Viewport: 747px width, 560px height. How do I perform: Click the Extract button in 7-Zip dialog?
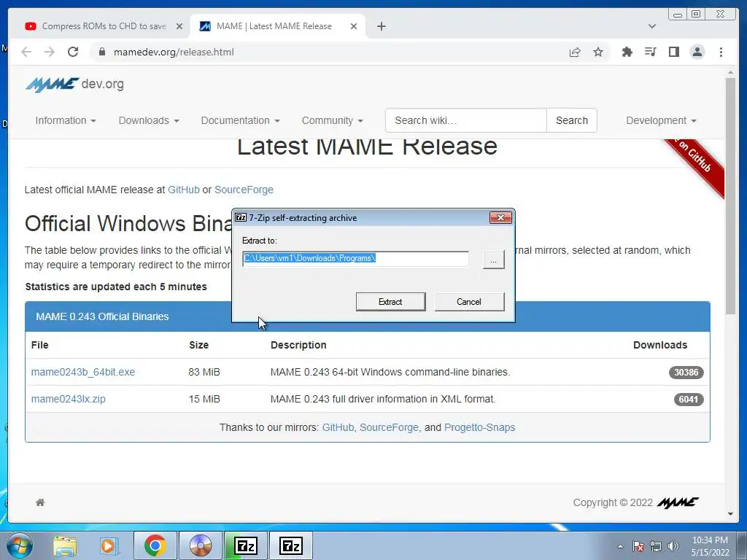coord(391,301)
